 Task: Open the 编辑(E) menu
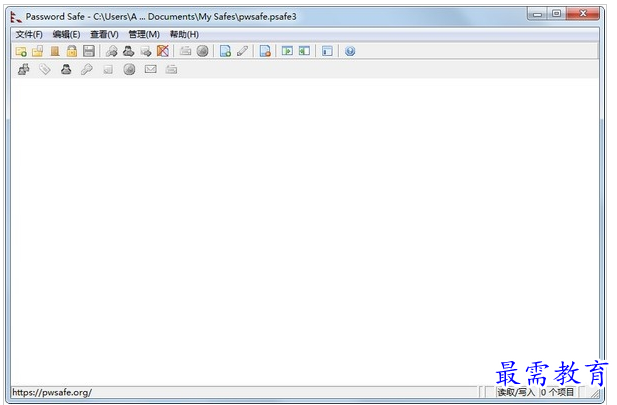coord(67,35)
